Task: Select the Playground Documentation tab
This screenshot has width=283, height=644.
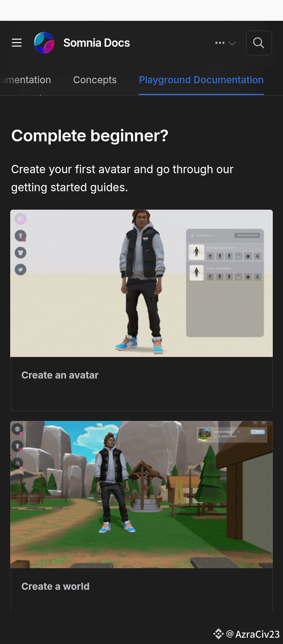Action: click(x=201, y=80)
